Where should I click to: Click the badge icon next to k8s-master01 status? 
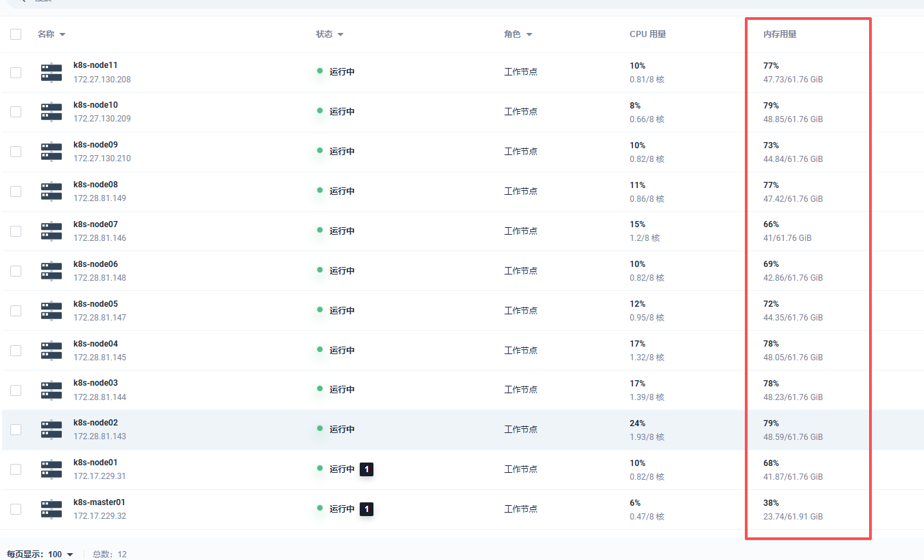367,509
